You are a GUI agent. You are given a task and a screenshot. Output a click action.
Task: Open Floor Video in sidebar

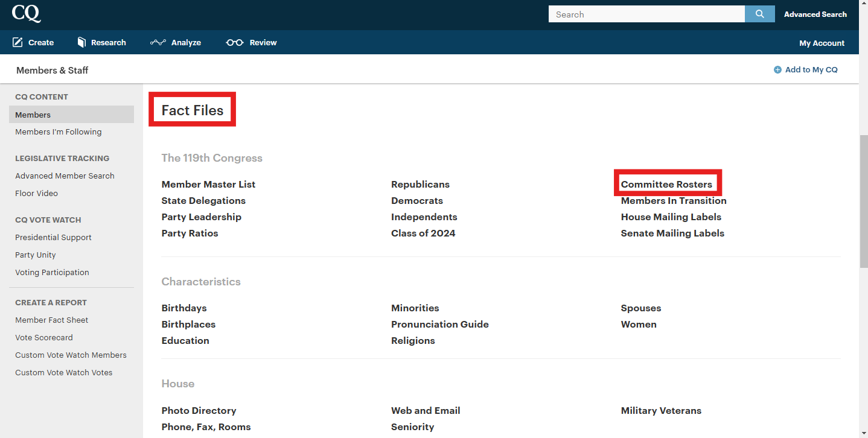pyautogui.click(x=36, y=193)
